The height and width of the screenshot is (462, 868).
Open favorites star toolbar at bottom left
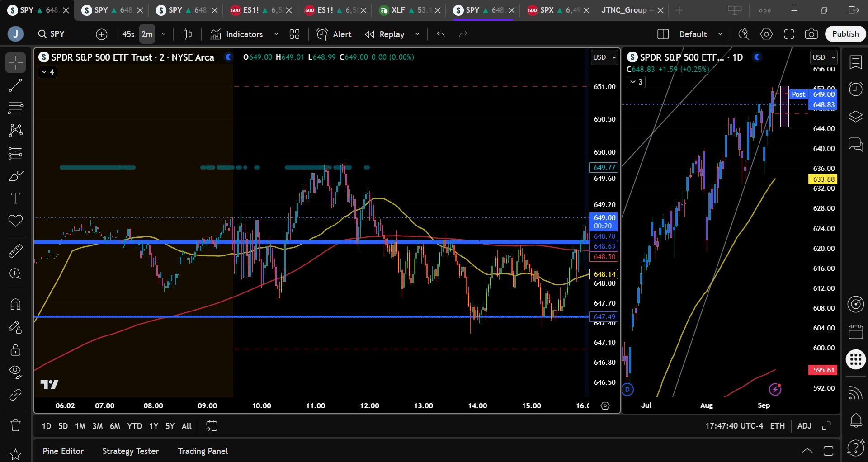click(x=15, y=454)
